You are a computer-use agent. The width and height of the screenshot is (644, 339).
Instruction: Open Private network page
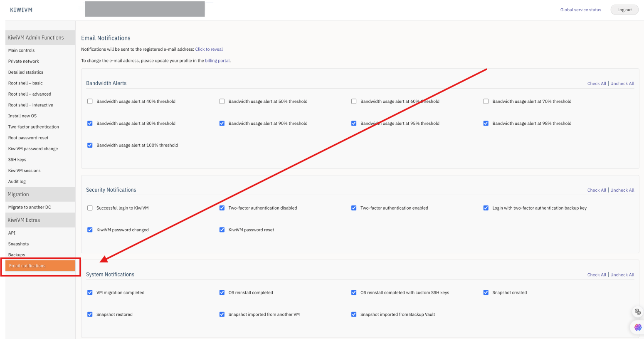coord(24,61)
